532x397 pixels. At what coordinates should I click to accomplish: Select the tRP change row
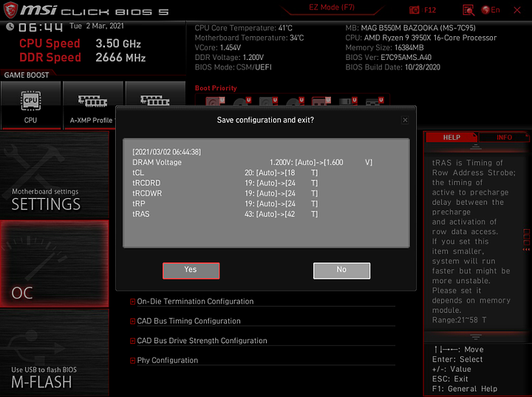point(225,204)
